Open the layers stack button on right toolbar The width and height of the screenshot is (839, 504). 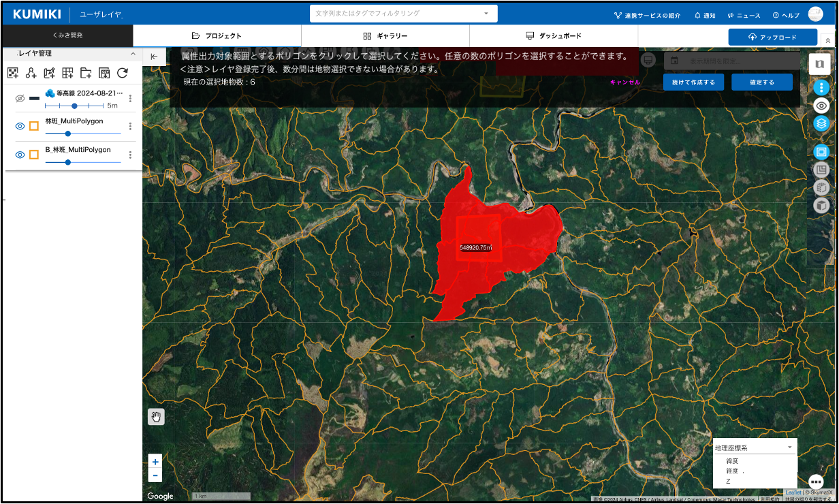(821, 123)
